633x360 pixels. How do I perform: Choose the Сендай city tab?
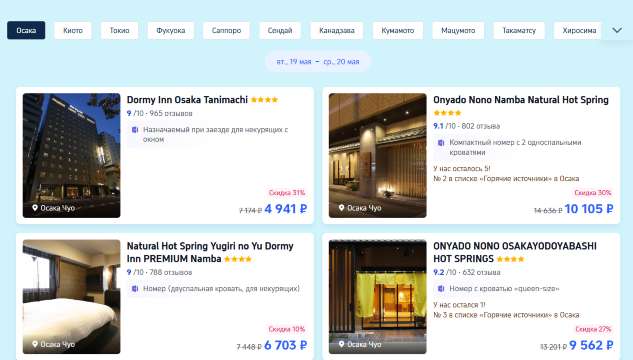[x=280, y=30]
